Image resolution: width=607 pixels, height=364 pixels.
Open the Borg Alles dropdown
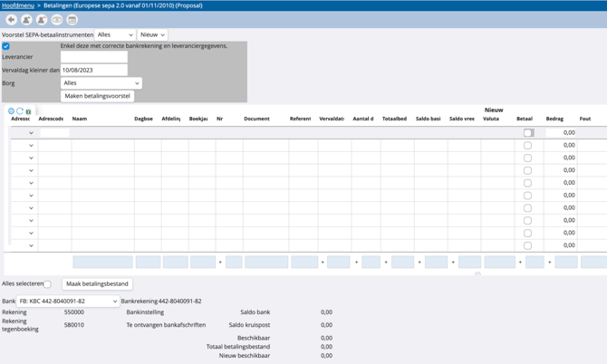pyautogui.click(x=101, y=83)
